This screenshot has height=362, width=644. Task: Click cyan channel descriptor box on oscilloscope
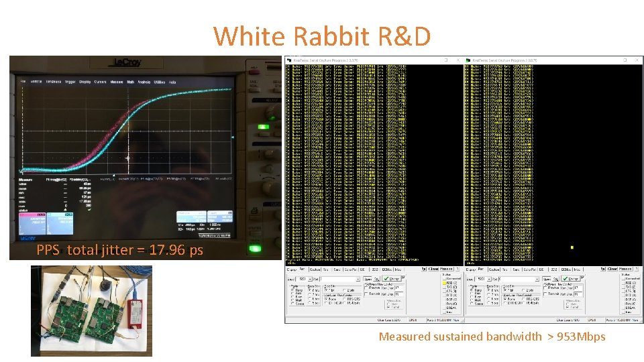pos(60,223)
